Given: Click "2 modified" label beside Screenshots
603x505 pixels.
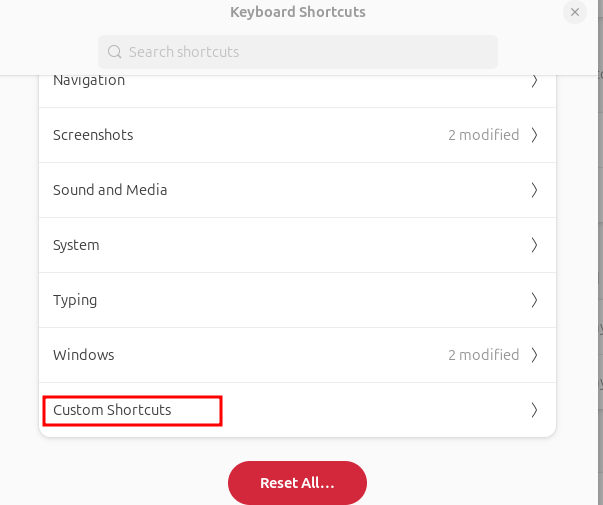Looking at the screenshot, I should (483, 135).
